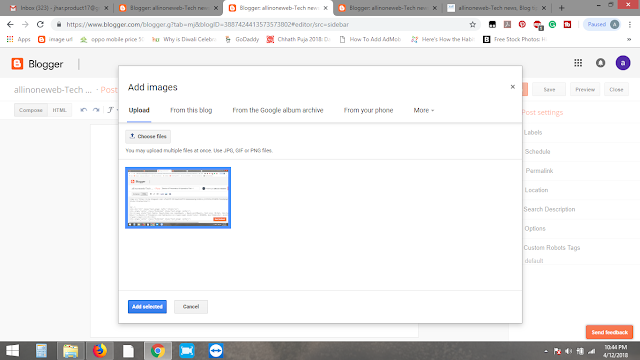Click the Blogger logo icon
This screenshot has width=640, height=360.
coord(17,64)
